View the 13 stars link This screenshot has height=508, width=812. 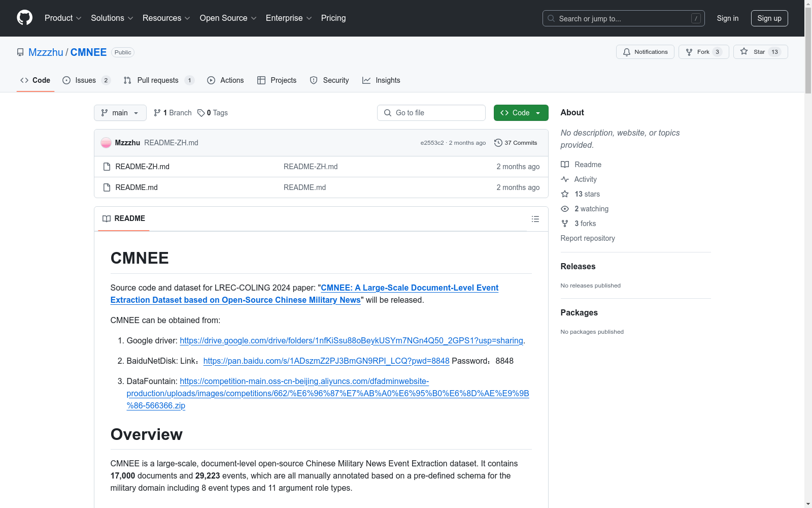click(x=581, y=194)
